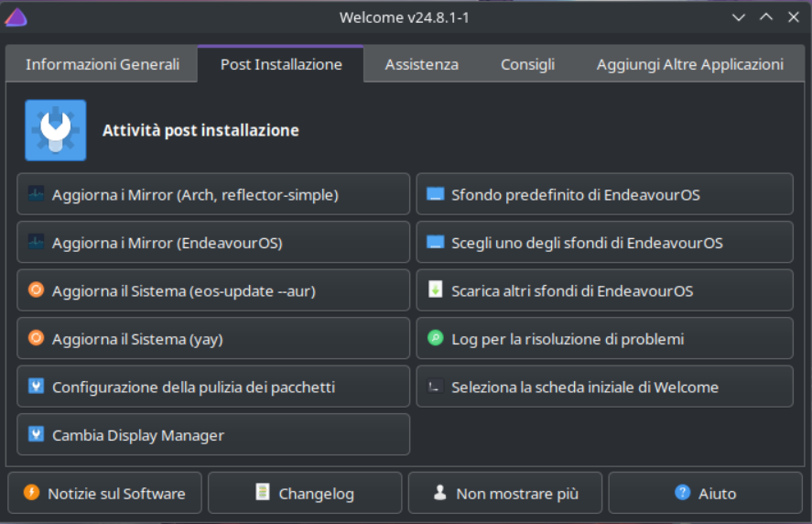Click Seleziona la scheda iniziale di Welcome label

pos(585,388)
